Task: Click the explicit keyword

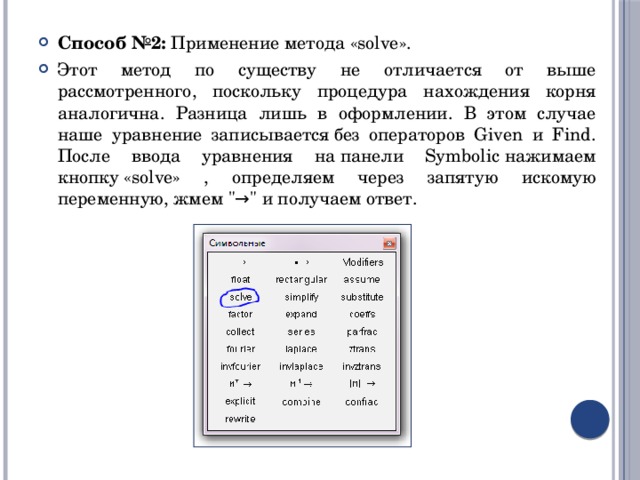Action: point(240,401)
